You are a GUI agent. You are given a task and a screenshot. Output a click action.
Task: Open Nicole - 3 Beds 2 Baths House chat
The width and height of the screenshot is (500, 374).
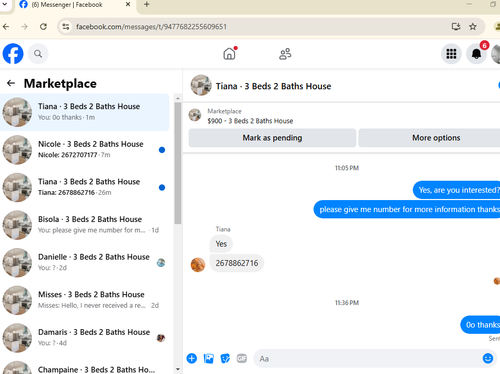click(x=85, y=150)
